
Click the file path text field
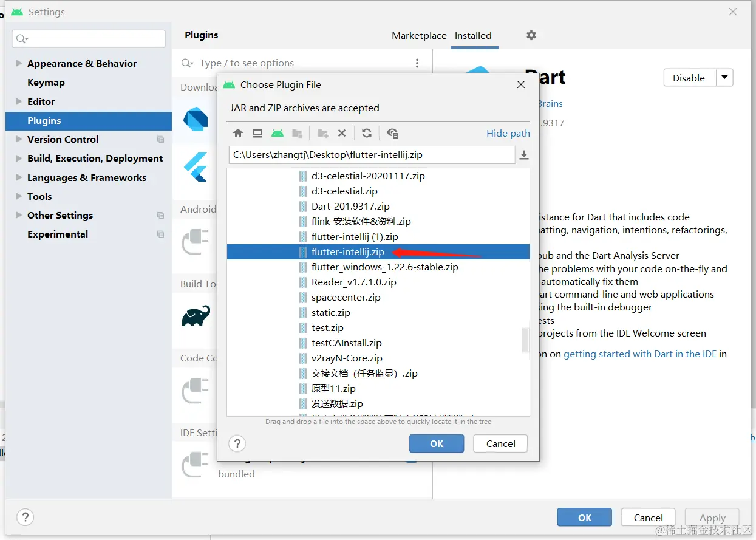pos(372,155)
